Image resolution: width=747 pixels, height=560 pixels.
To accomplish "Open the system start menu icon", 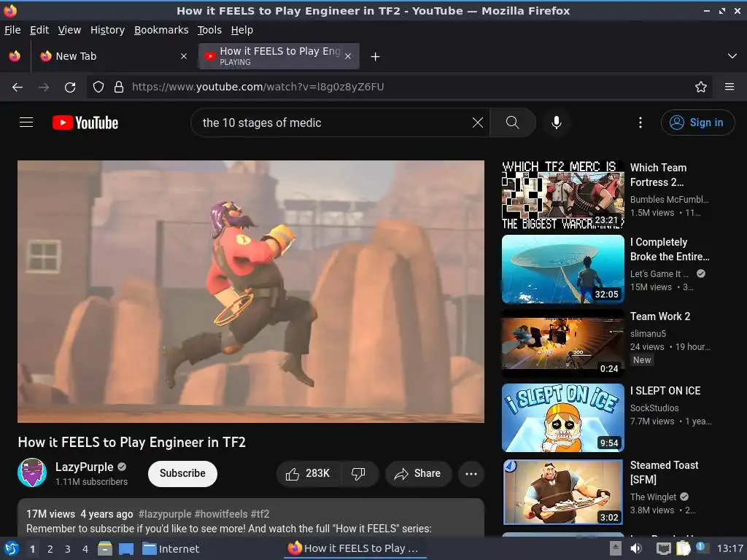I will click(11, 548).
